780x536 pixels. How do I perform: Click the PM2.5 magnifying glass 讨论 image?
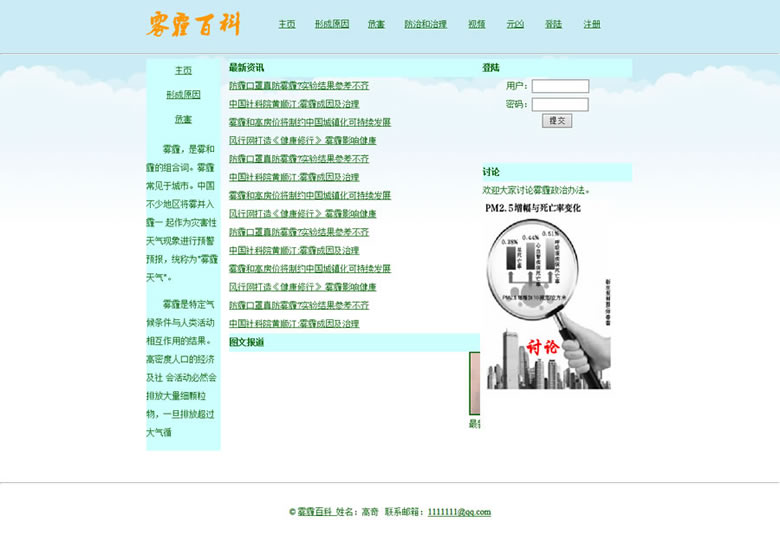point(547,295)
